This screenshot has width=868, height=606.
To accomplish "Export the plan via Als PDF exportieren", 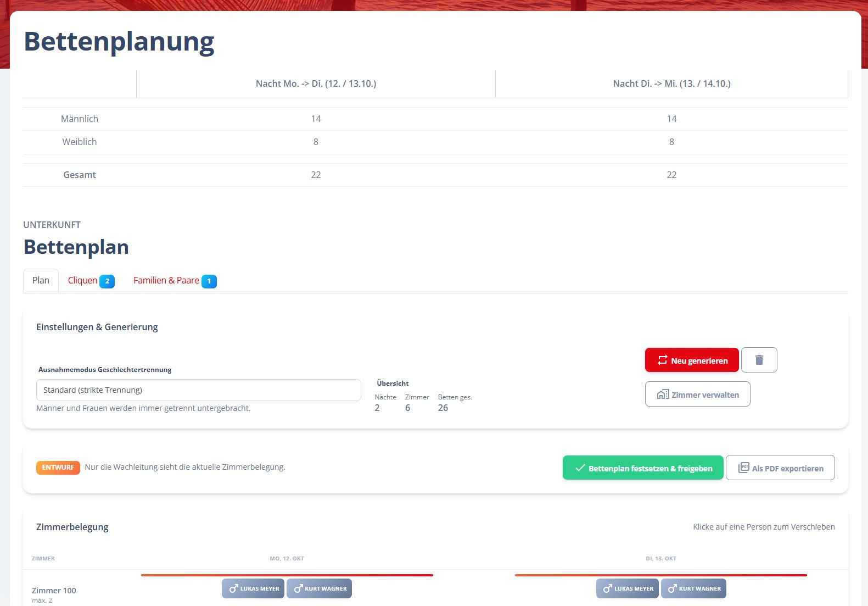I will 780,468.
